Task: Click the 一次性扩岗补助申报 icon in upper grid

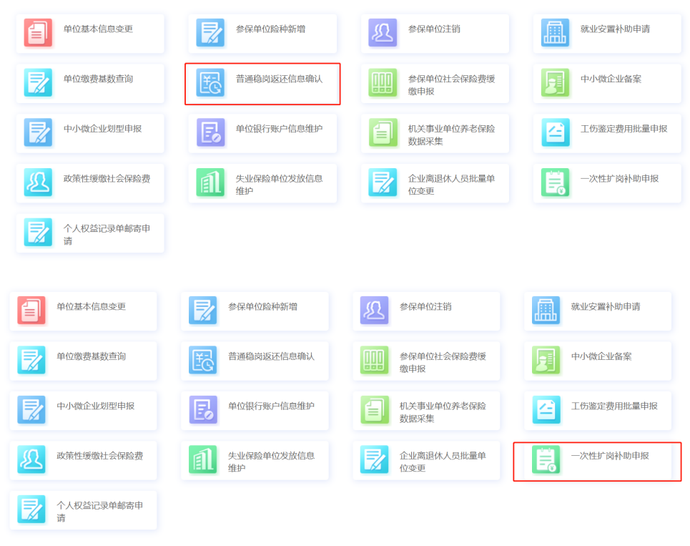Action: tap(555, 182)
